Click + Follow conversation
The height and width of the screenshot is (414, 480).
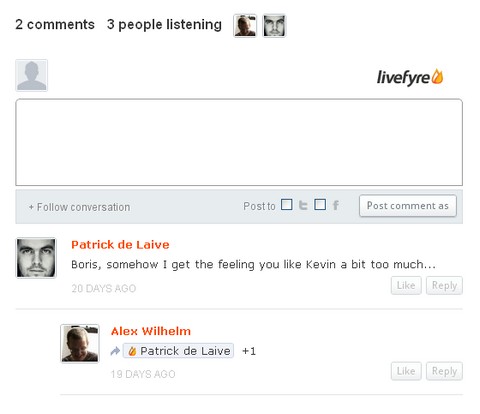click(79, 207)
